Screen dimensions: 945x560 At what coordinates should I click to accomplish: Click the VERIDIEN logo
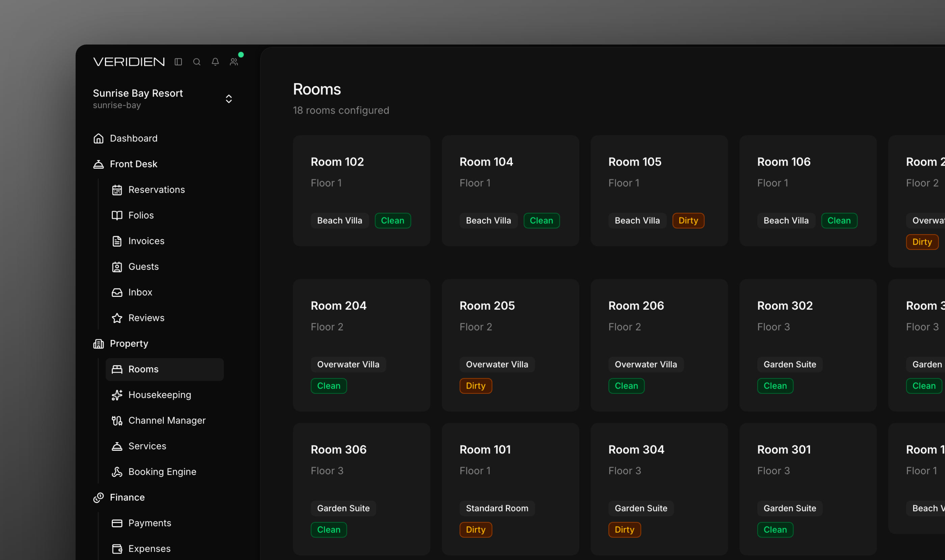tap(129, 62)
